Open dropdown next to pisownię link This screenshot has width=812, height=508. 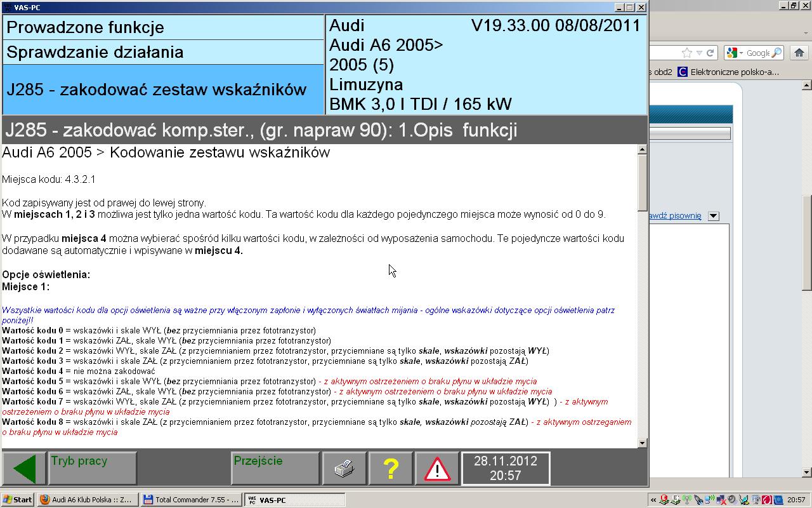point(713,216)
